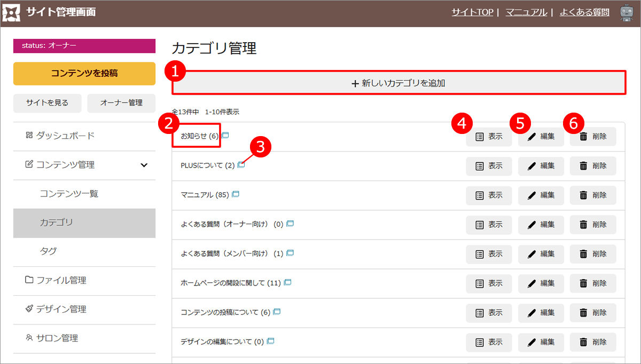Click the new-window icon beside コンテンツの投稿について
The height and width of the screenshot is (364, 641).
pyautogui.click(x=277, y=312)
